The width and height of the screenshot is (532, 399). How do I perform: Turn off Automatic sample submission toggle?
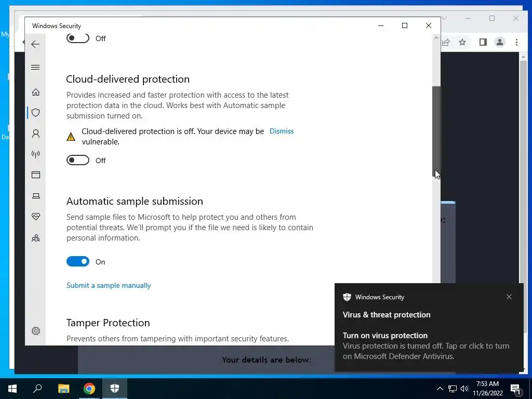click(x=78, y=262)
